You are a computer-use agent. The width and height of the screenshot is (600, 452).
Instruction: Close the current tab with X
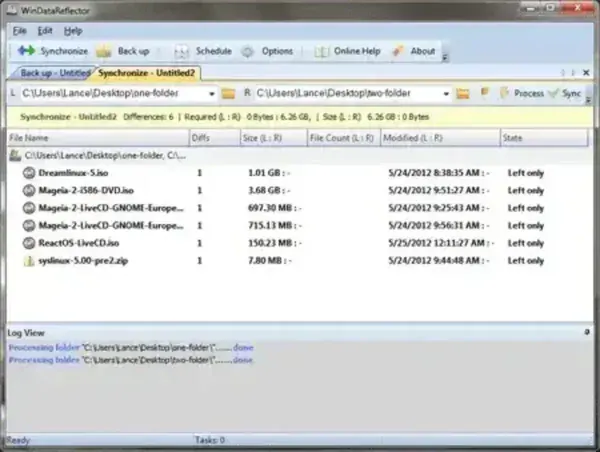click(586, 73)
